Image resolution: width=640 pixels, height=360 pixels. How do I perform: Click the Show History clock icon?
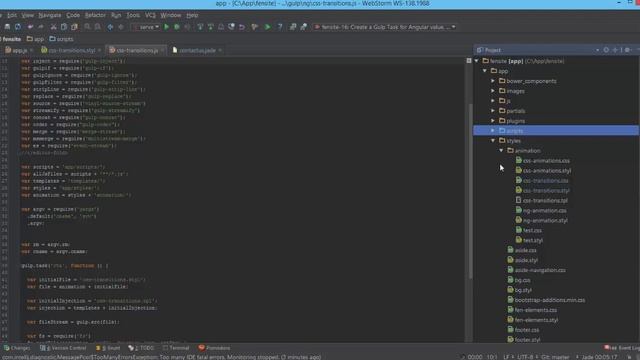click(x=231, y=27)
